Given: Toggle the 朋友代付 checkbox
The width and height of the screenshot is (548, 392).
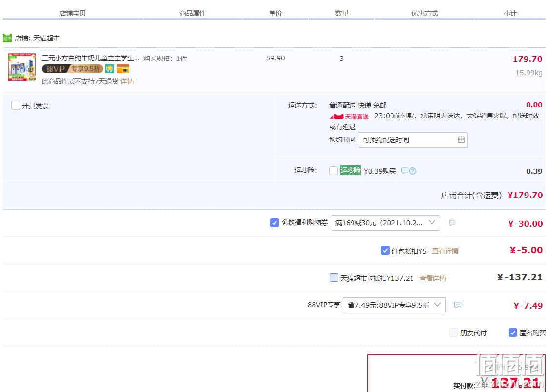Looking at the screenshot, I should point(453,333).
